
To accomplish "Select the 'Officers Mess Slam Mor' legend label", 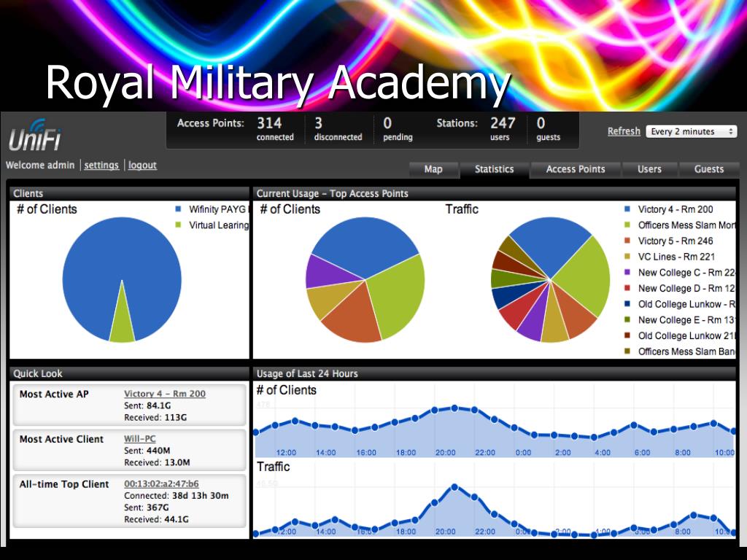I will point(686,225).
